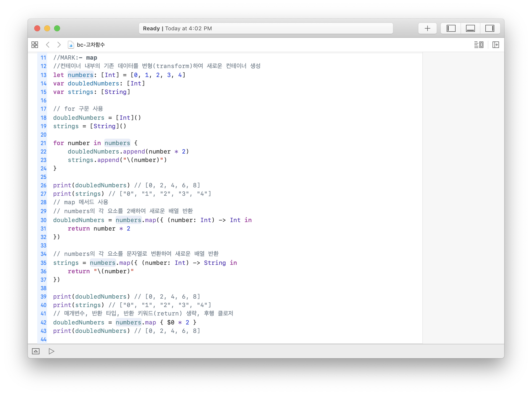Go forward with the right chevron
Image resolution: width=532 pixels, height=395 pixels.
click(59, 45)
